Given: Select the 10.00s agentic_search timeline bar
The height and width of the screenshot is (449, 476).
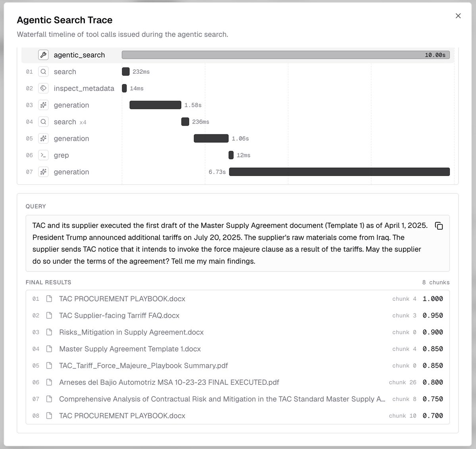Looking at the screenshot, I should 286,55.
